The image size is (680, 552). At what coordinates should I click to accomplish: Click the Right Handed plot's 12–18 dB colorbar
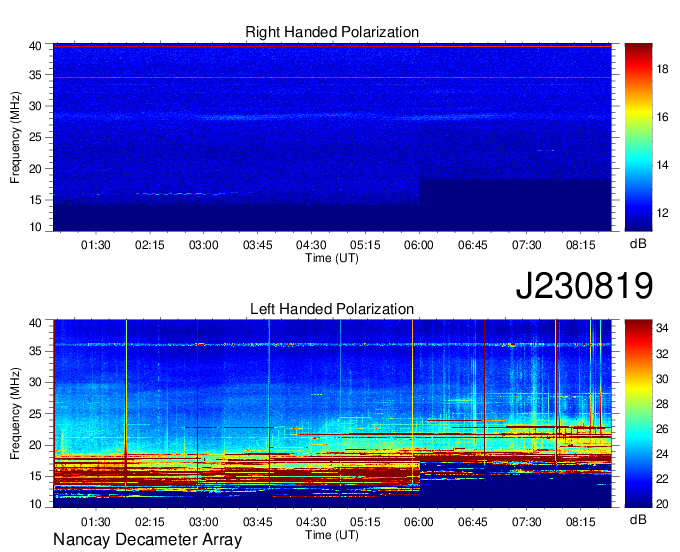pyautogui.click(x=638, y=137)
